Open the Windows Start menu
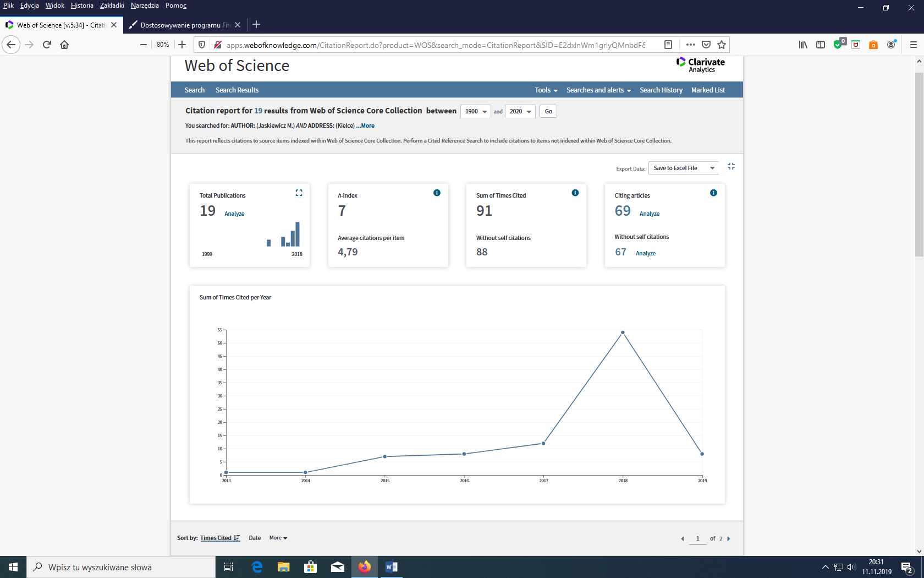 coord(13,567)
